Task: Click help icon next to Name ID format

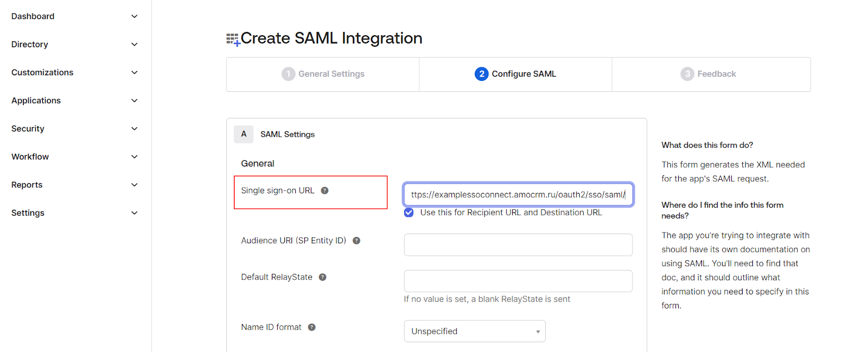Action: [x=311, y=327]
